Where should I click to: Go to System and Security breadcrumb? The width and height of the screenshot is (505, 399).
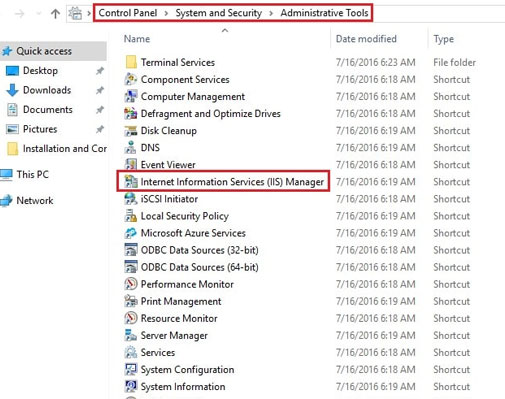pyautogui.click(x=219, y=13)
